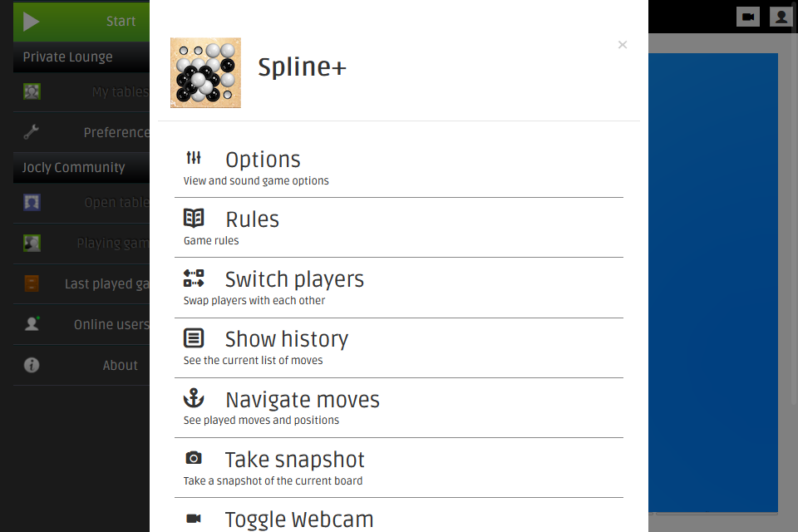Click the Rules open-book icon

point(194,218)
